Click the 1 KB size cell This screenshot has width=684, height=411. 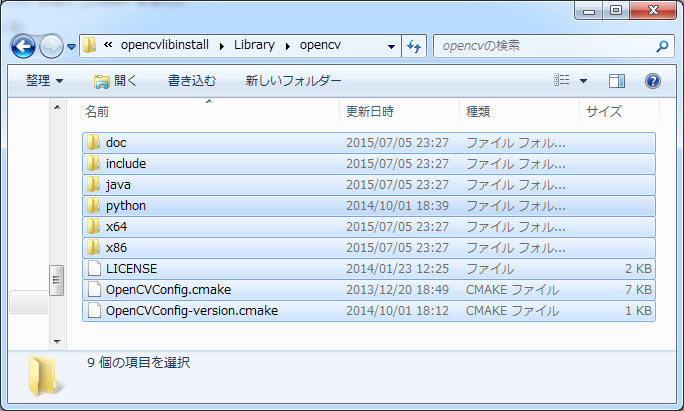coord(638,310)
